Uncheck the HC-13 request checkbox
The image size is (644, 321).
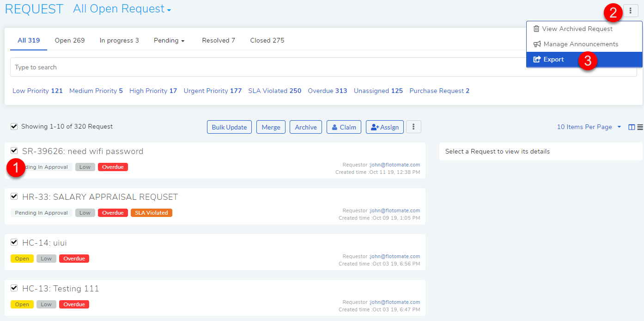pos(14,288)
